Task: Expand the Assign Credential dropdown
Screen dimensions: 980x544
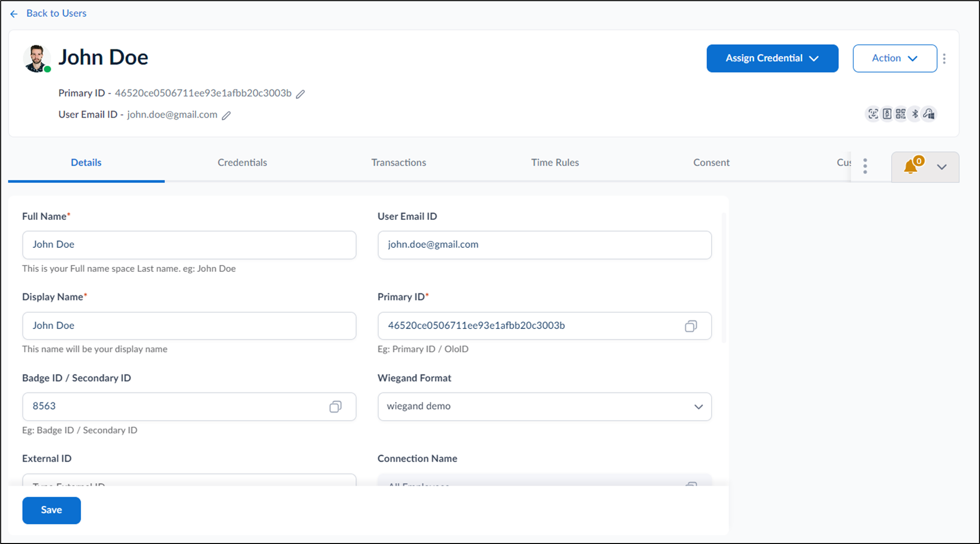Action: coord(772,58)
